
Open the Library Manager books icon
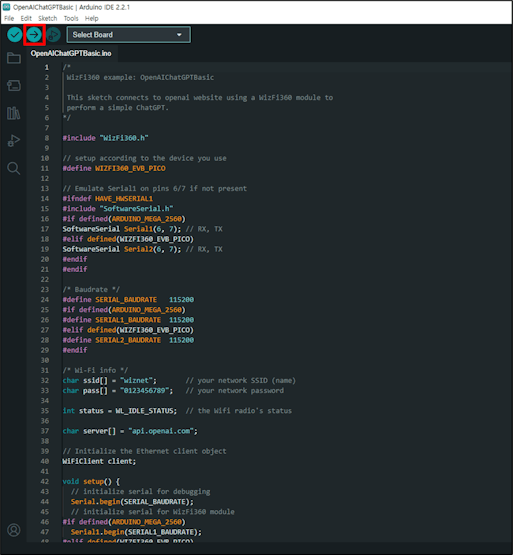14,113
